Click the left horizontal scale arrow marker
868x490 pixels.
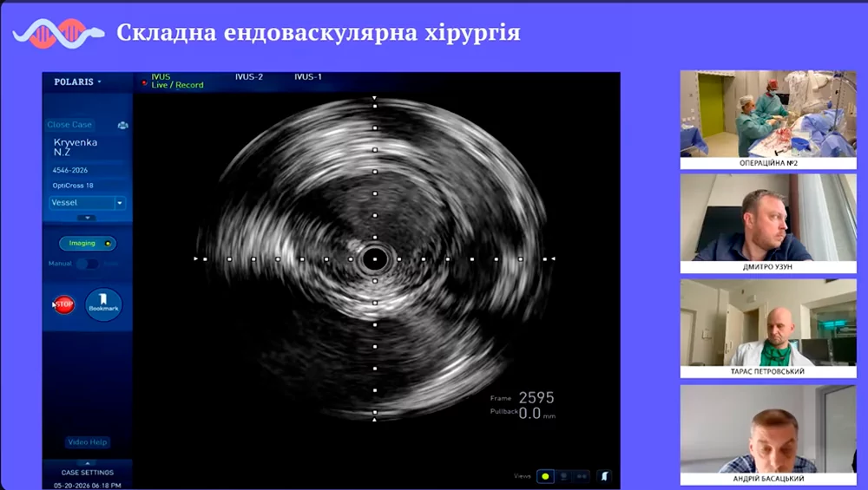pos(195,258)
